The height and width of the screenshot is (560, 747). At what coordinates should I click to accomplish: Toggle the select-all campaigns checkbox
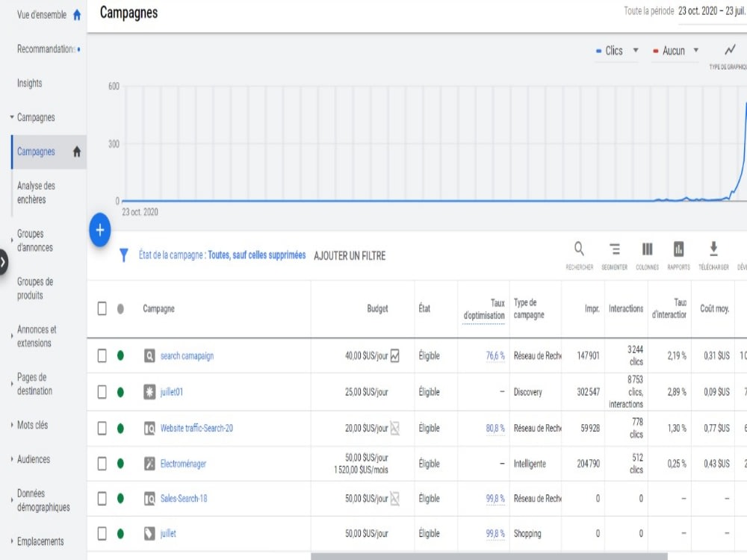pyautogui.click(x=102, y=308)
